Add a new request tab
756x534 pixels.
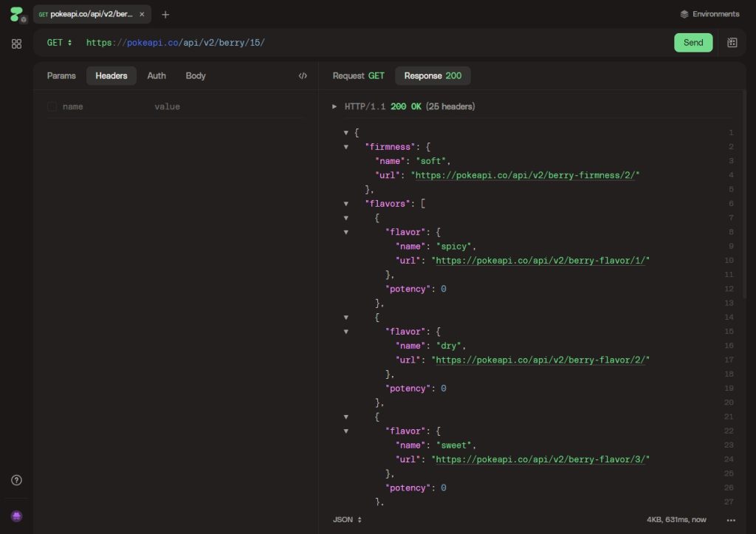pyautogui.click(x=165, y=15)
